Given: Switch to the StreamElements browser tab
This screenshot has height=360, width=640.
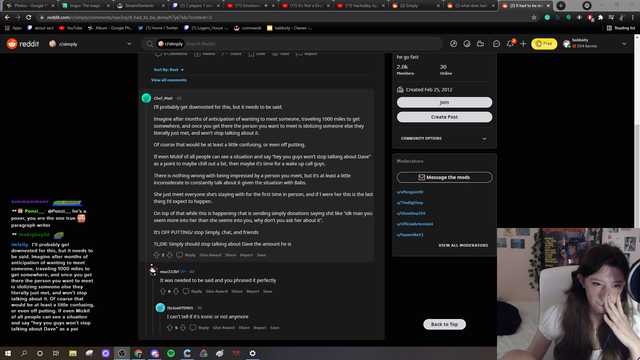Looking at the screenshot, I should (140, 6).
